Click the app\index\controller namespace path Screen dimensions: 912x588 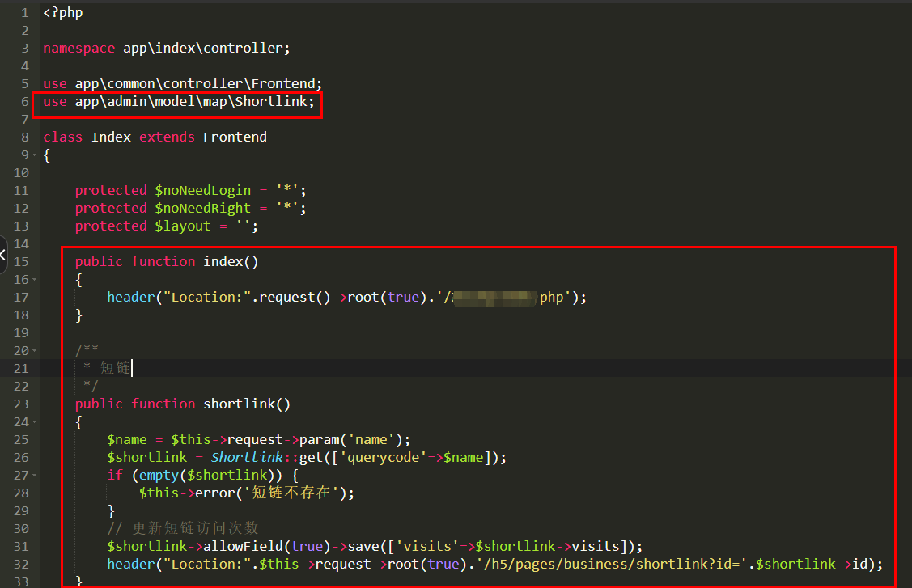(203, 49)
